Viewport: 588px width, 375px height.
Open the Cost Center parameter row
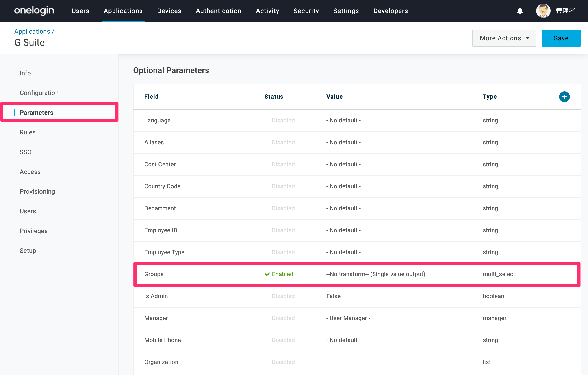[357, 165]
